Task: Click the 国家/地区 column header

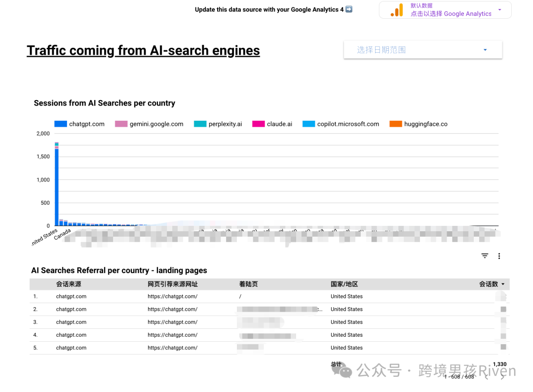Action: pos(344,284)
